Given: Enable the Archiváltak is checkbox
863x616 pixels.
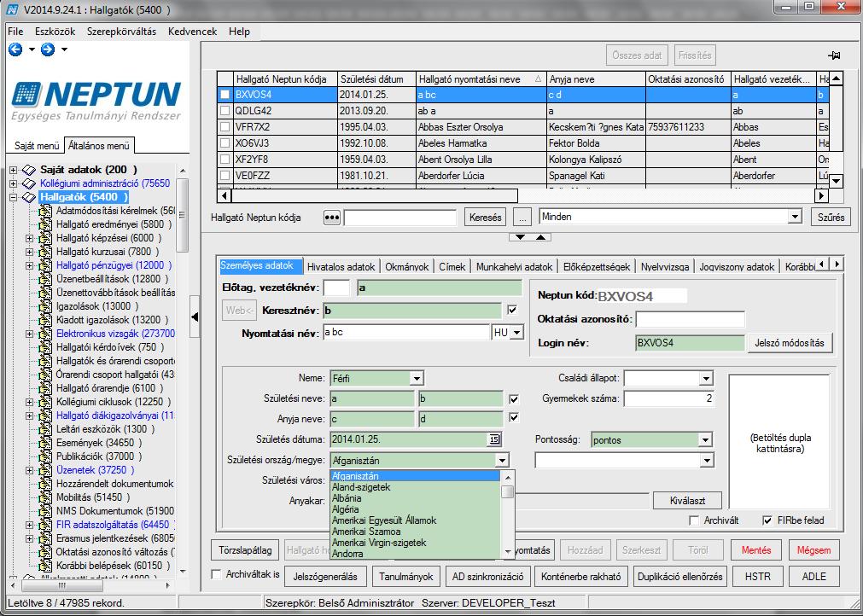Looking at the screenshot, I should (217, 574).
